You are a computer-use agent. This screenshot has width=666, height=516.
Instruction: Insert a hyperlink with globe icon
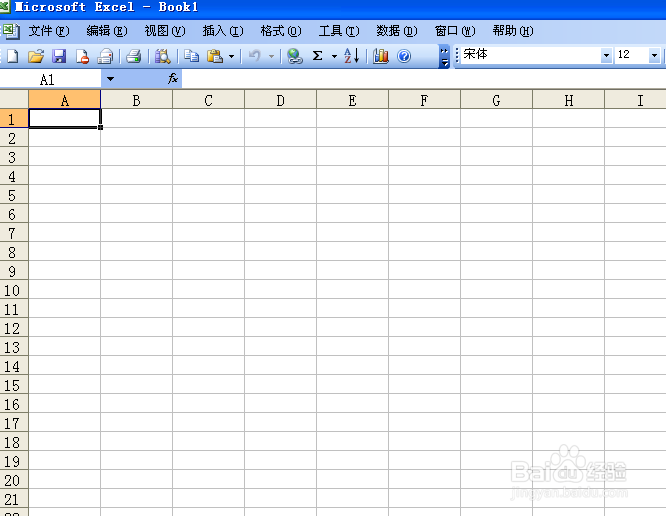294,56
